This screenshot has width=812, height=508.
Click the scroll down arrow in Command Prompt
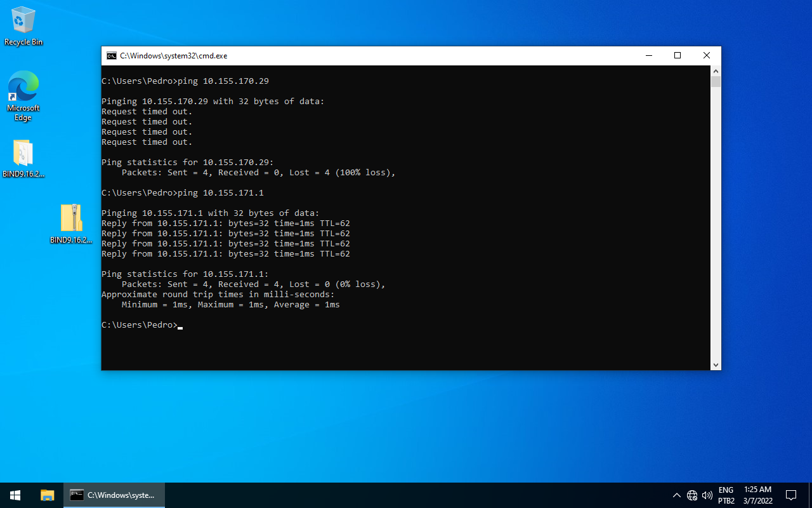(716, 364)
